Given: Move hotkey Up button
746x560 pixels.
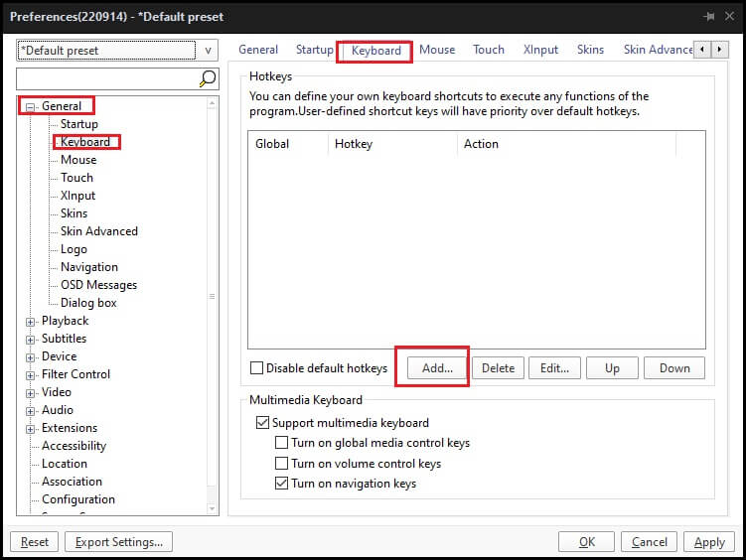Looking at the screenshot, I should pyautogui.click(x=612, y=368).
